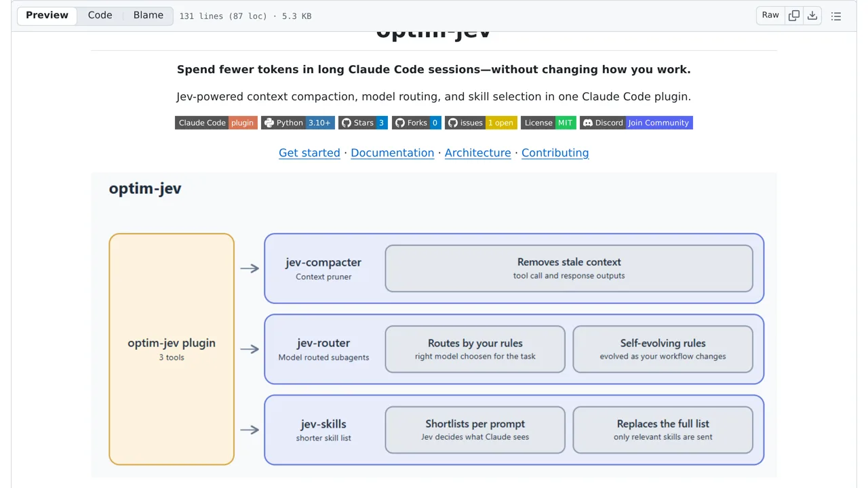The height and width of the screenshot is (488, 868).
Task: Switch to the Blame tab
Action: pyautogui.click(x=149, y=16)
